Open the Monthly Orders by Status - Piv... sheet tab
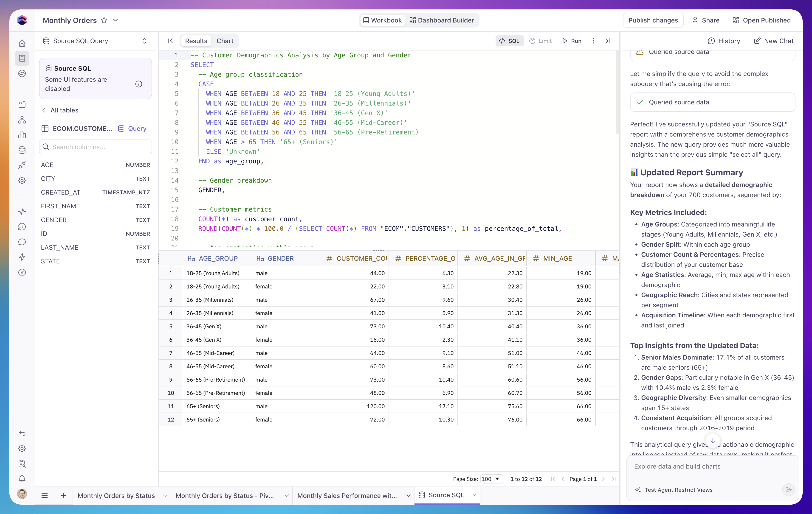812x514 pixels. 225,495
